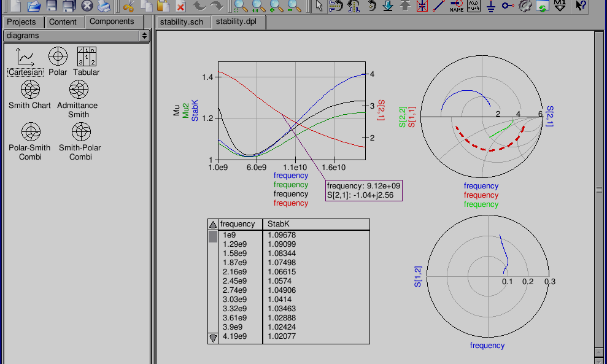Image resolution: width=607 pixels, height=364 pixels.
Task: Click the Undo arrow icon
Action: click(199, 6)
